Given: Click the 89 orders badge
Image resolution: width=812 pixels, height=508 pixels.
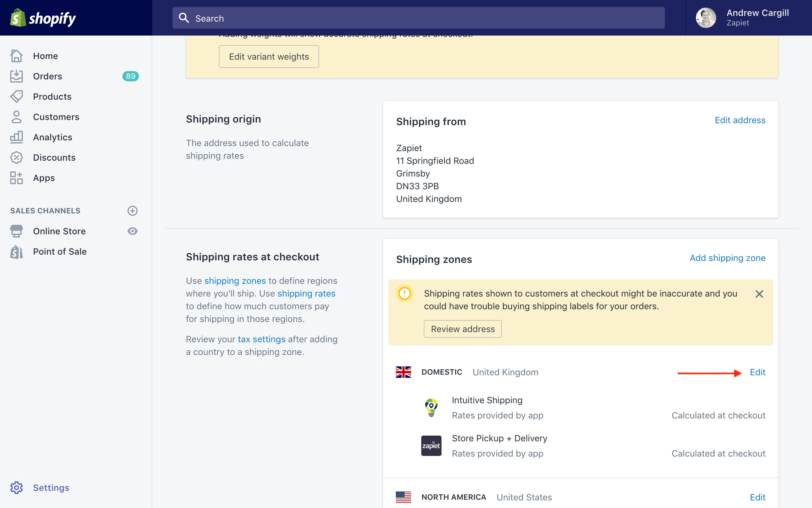Looking at the screenshot, I should tap(131, 76).
